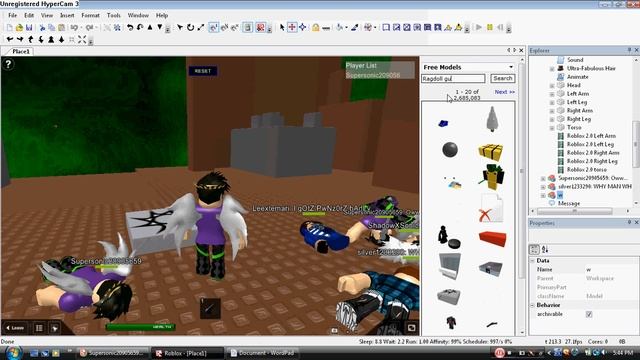Image resolution: width=640 pixels, height=360 pixels.
Task: Pin the Explorer panel
Action: 629,50
